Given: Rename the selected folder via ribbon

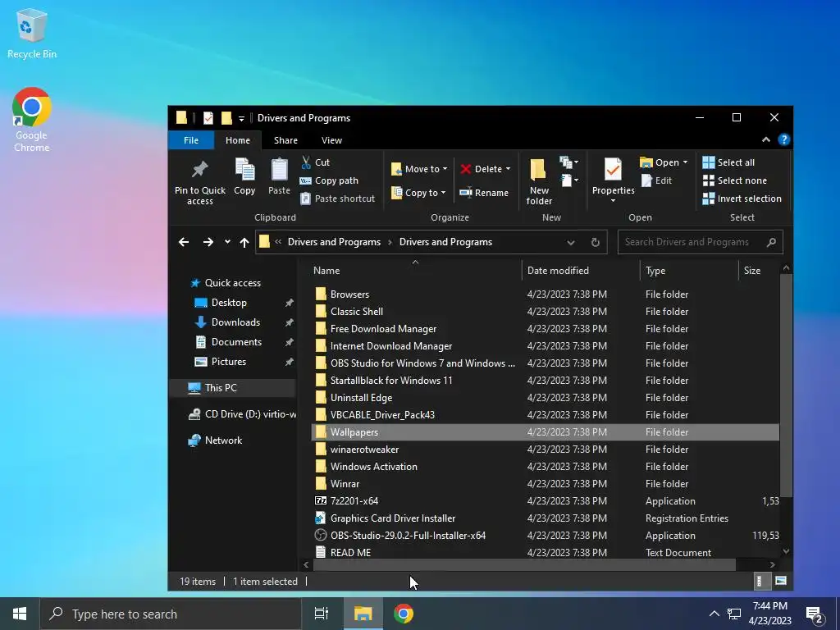Looking at the screenshot, I should [x=484, y=193].
